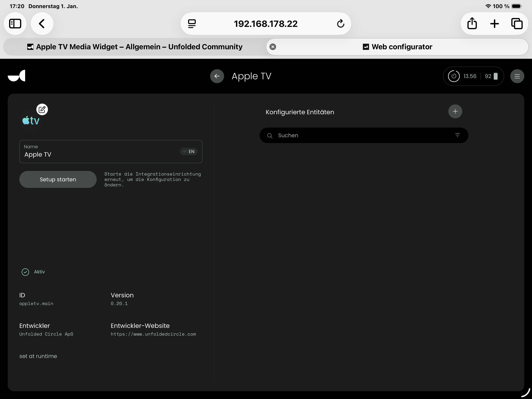Open the Safari tab overview
This screenshot has height=399, width=532.
click(x=517, y=24)
